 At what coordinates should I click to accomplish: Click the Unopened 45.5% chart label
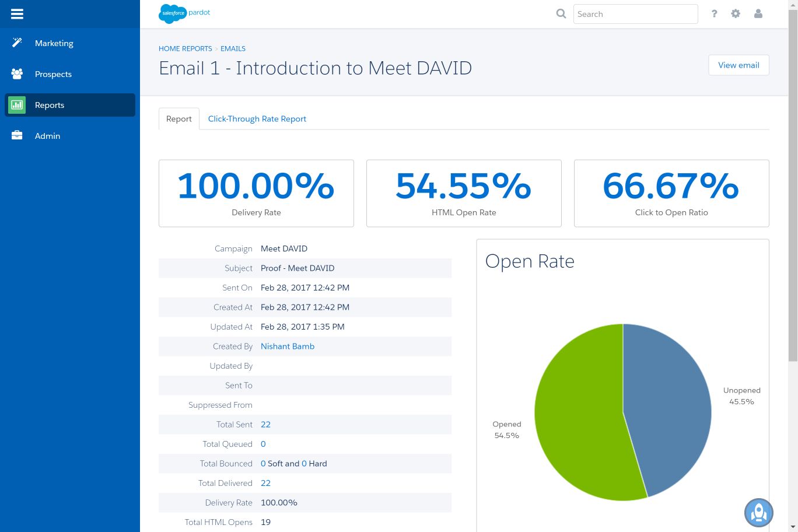coord(741,396)
